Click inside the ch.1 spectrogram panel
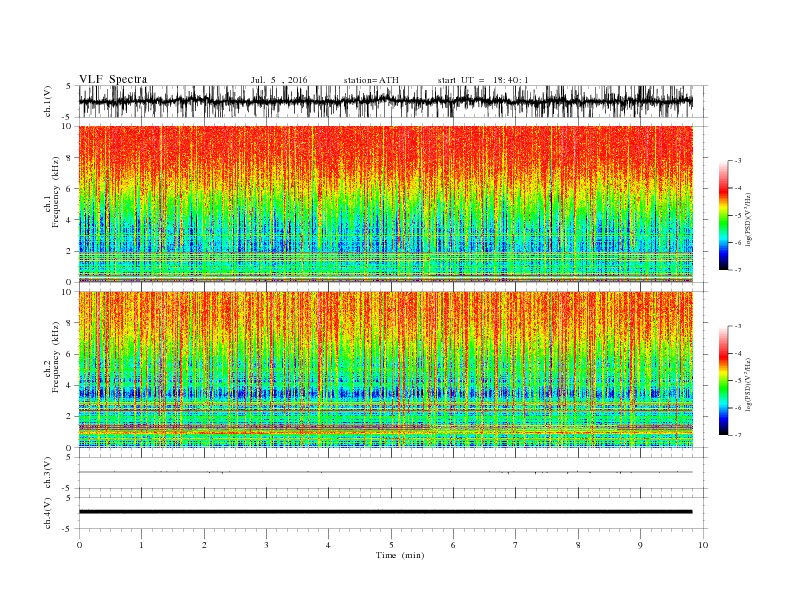Image resolution: width=792 pixels, height=612 pixels. click(x=386, y=204)
